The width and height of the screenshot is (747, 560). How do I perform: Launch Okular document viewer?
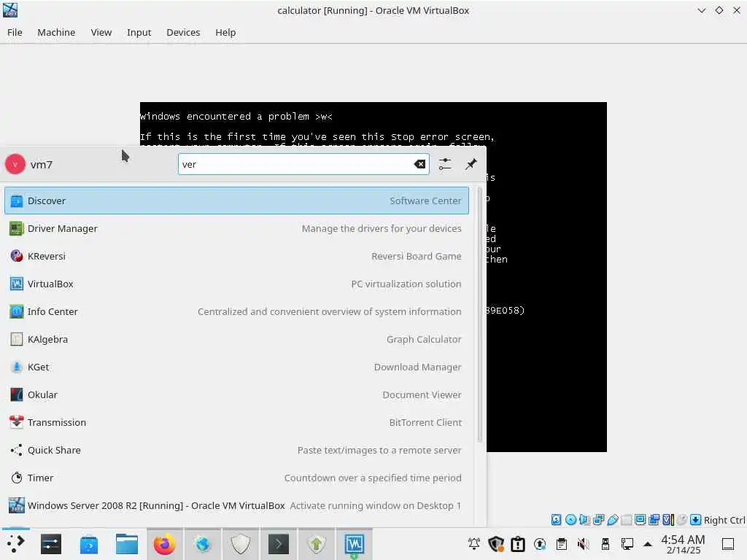236,394
